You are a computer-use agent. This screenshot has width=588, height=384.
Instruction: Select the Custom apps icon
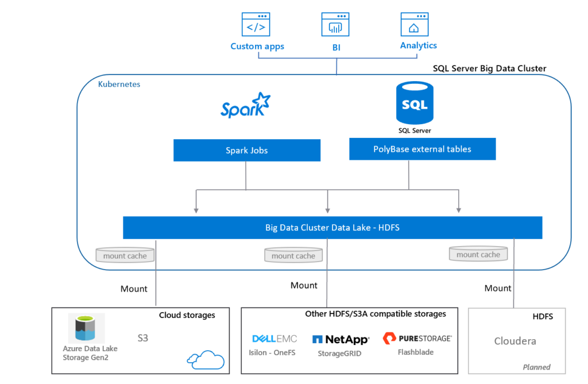point(256,24)
